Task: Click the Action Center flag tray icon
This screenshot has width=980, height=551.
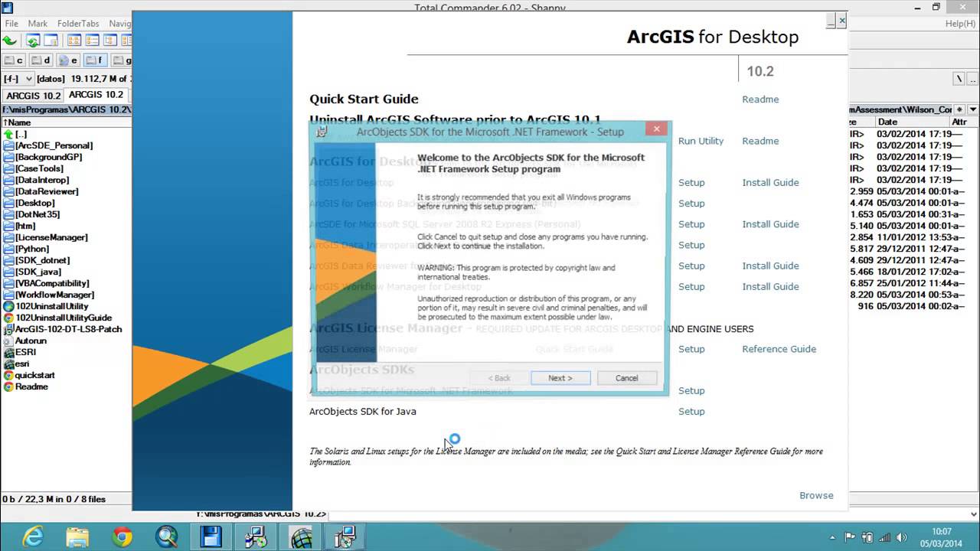Action: click(851, 537)
